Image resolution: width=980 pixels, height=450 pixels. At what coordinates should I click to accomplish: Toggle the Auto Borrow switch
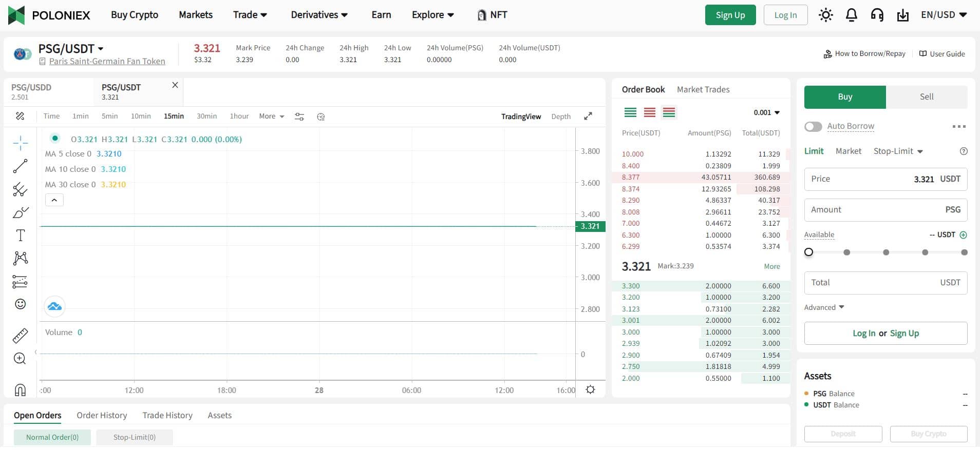[813, 126]
